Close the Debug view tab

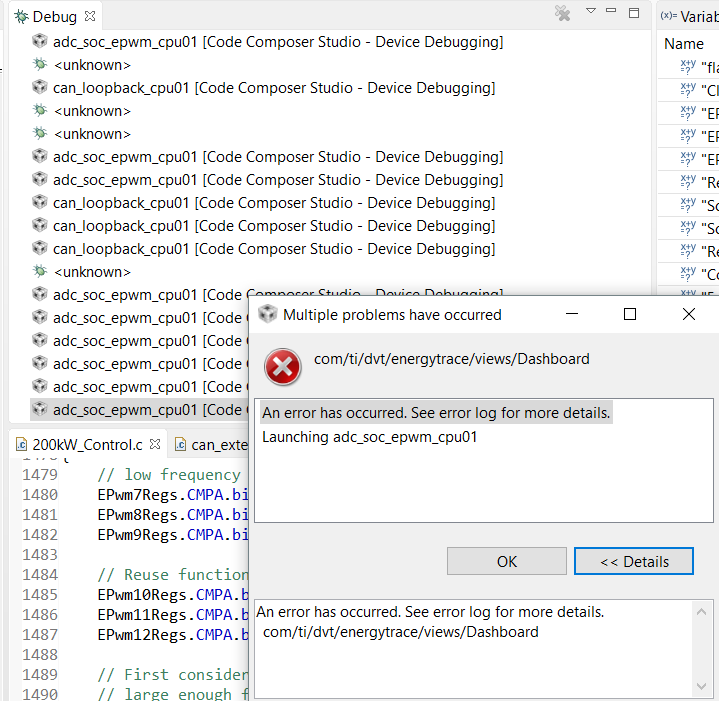pos(90,16)
